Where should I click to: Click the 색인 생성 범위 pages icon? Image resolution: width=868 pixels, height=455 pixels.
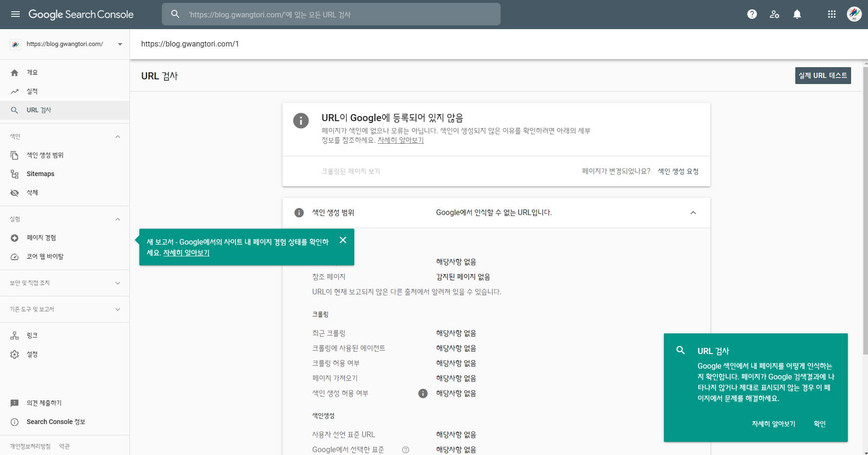click(15, 155)
